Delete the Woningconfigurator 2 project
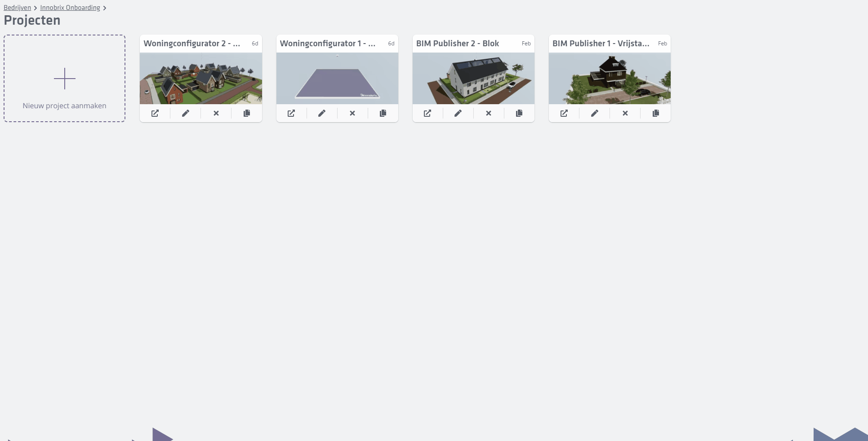 (216, 113)
